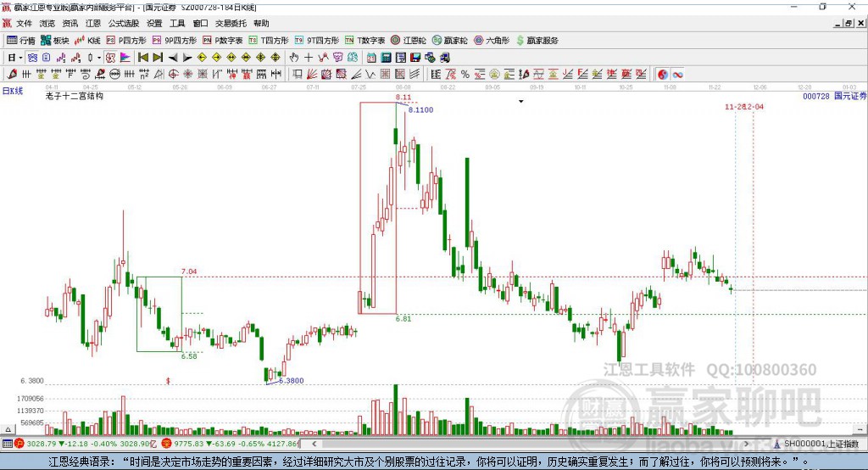Click the spiral drawing tool icon
This screenshot has height=470, width=868.
click(x=86, y=75)
